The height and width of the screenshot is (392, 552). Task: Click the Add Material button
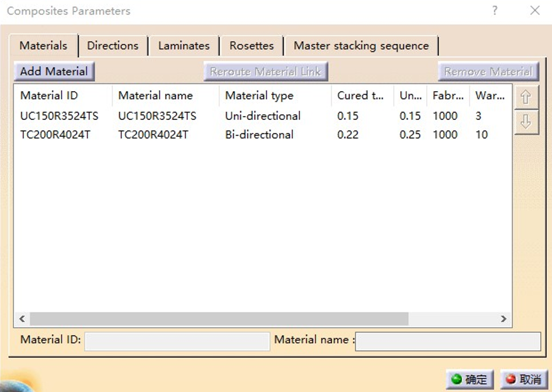tap(54, 72)
